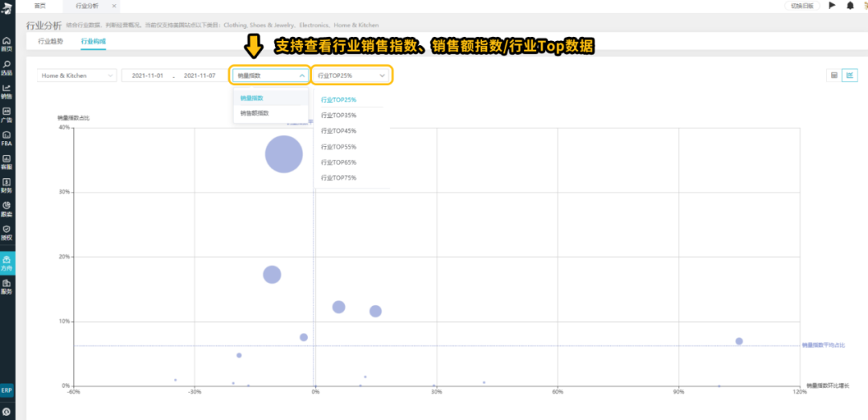Go to 财务 finance in sidebar
The height and width of the screenshot is (420, 868).
[6, 186]
